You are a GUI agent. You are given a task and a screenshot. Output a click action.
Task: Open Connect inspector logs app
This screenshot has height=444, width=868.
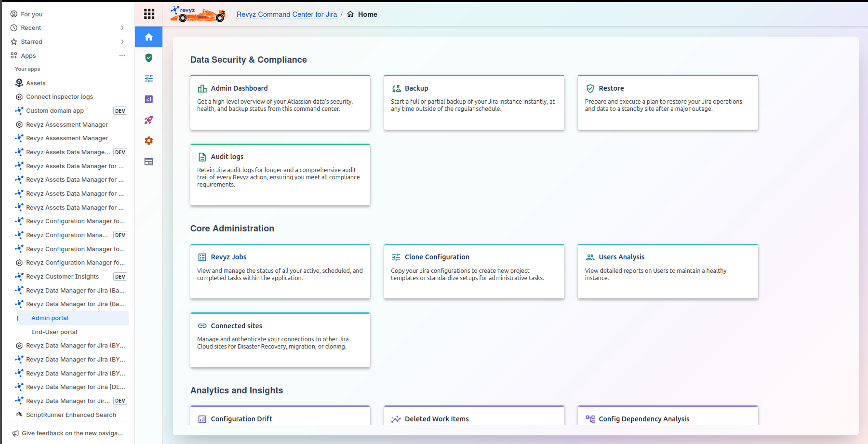(x=59, y=97)
